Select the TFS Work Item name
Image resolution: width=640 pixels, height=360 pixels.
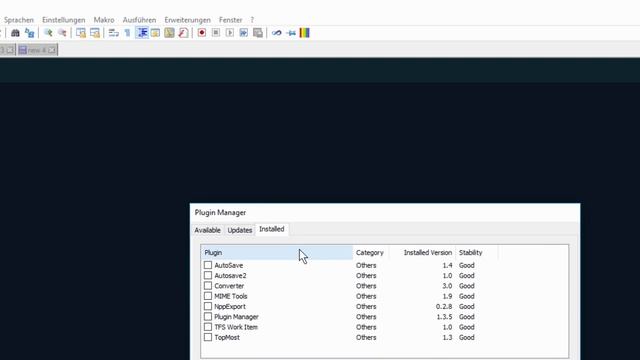236,327
